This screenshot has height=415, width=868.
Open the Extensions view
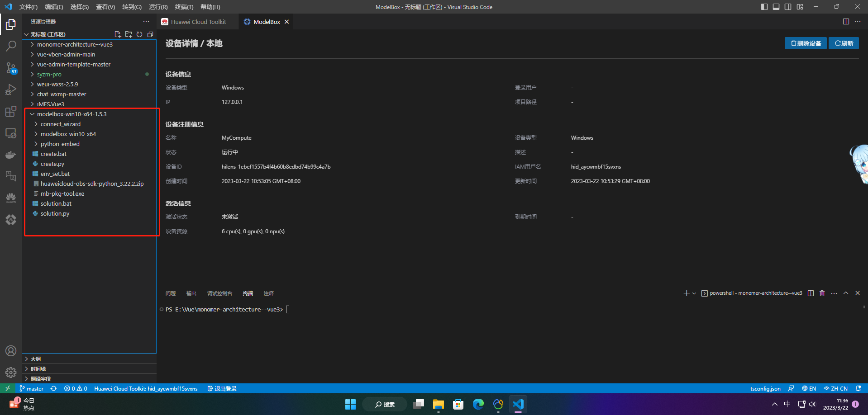[11, 112]
